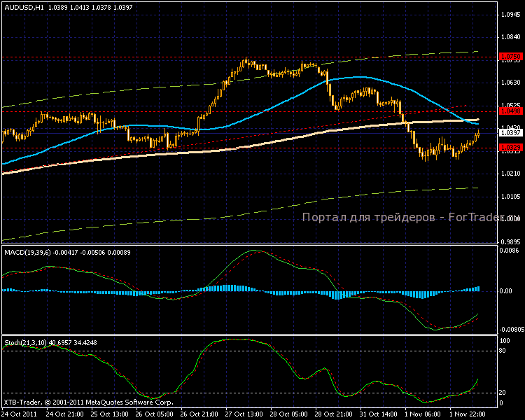Image resolution: width=525 pixels, height=420 pixels.
Task: Click the Stochastic 80 level label
Action: (x=503, y=351)
